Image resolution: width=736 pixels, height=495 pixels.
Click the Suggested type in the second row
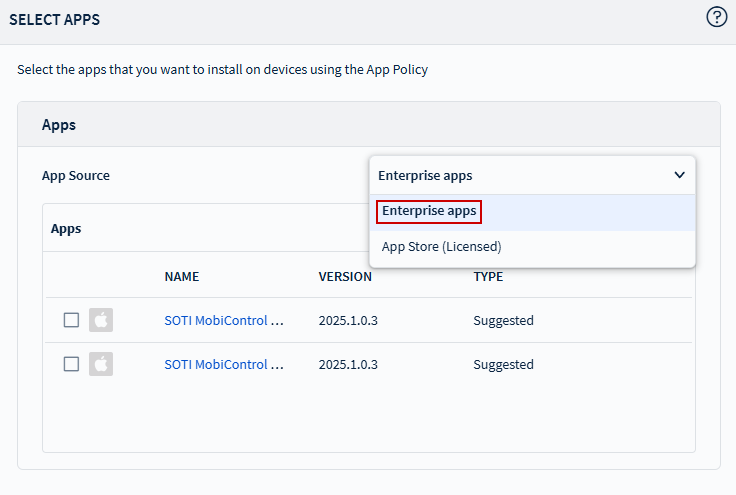503,365
